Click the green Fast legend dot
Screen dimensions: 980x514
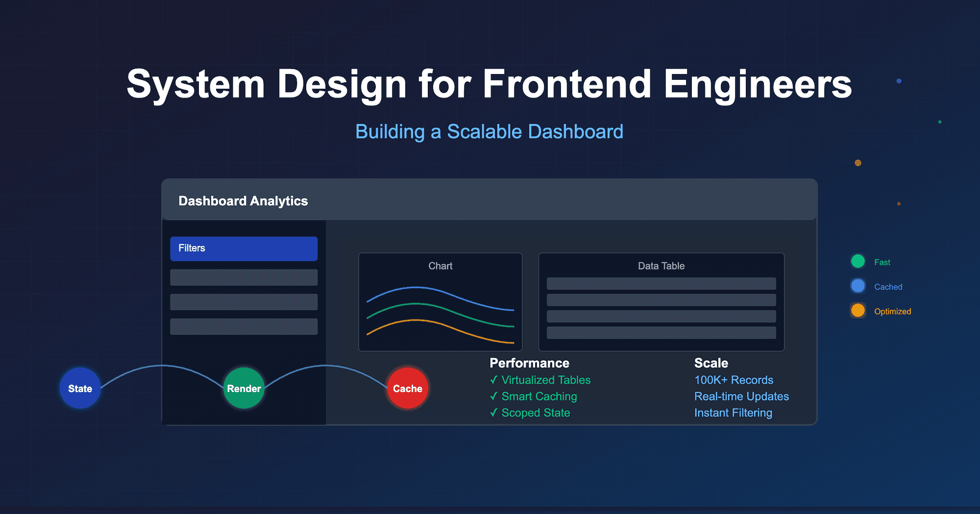tap(857, 261)
